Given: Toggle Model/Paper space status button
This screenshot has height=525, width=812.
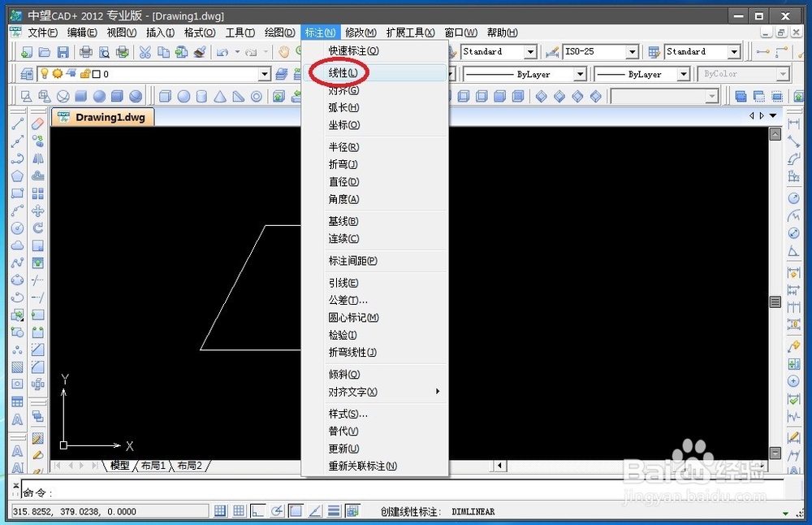Looking at the screenshot, I should [352, 511].
